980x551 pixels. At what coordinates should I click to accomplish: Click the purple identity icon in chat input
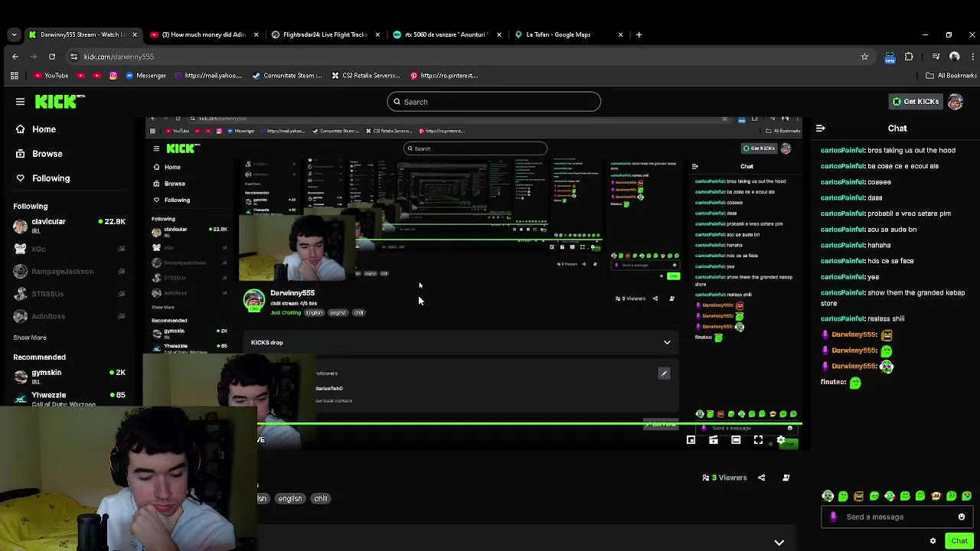pos(833,517)
